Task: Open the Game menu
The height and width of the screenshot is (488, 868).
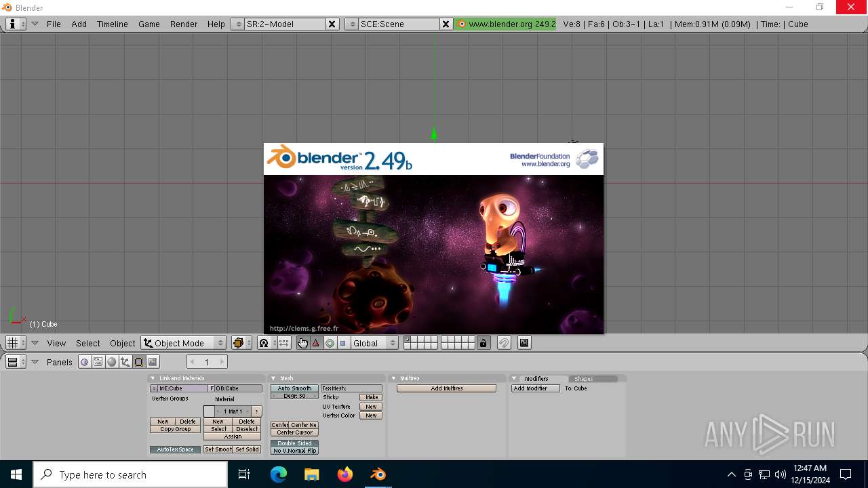Action: point(149,24)
